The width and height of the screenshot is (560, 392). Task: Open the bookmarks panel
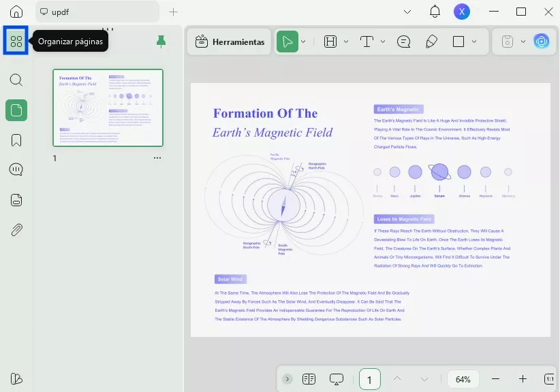[16, 140]
